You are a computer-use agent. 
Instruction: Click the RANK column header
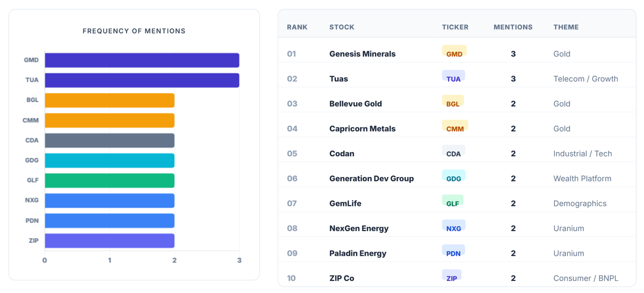[297, 27]
